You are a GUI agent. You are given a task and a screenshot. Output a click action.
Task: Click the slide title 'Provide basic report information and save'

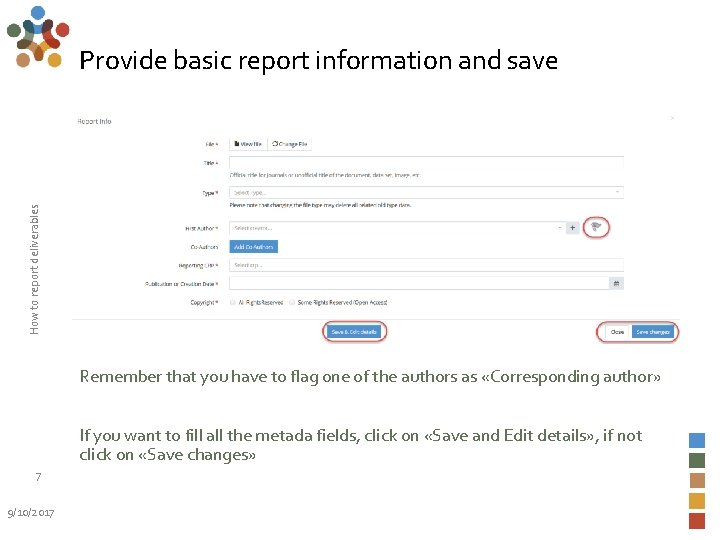pos(319,61)
